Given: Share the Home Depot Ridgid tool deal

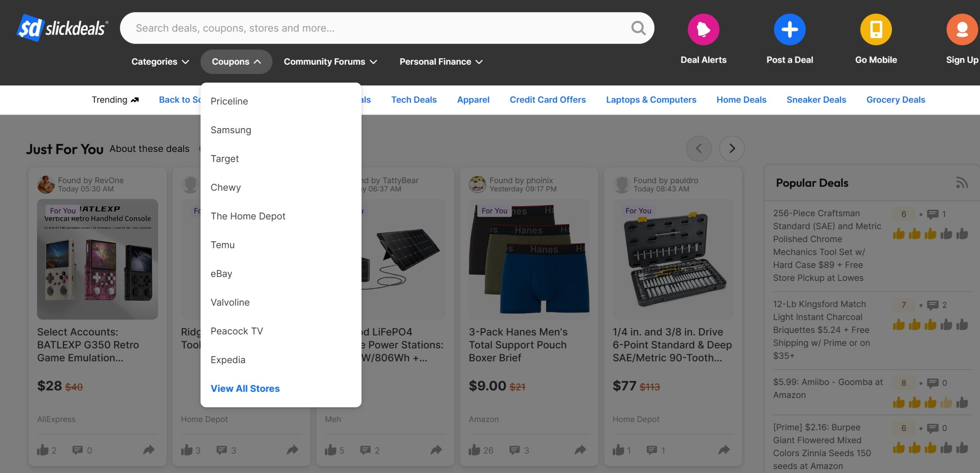Looking at the screenshot, I should 293,450.
